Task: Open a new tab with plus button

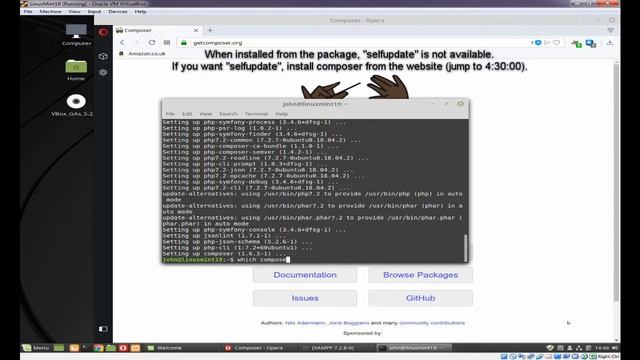Action: click(210, 30)
